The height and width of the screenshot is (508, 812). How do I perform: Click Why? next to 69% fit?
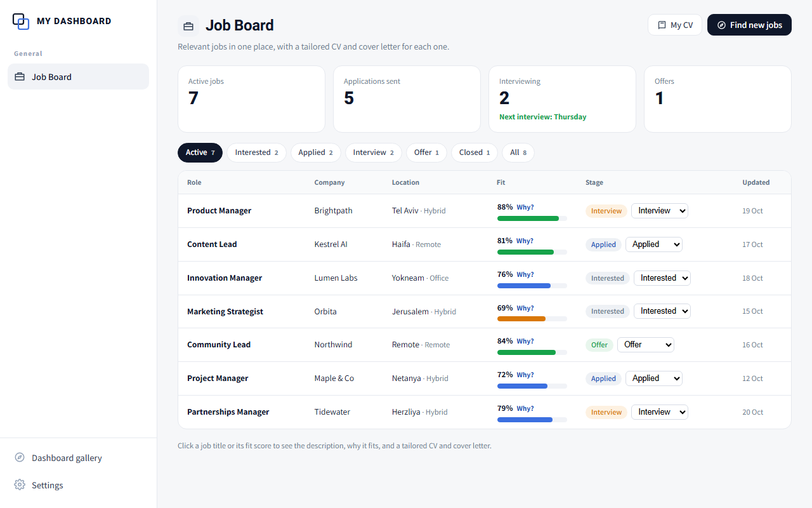(525, 308)
